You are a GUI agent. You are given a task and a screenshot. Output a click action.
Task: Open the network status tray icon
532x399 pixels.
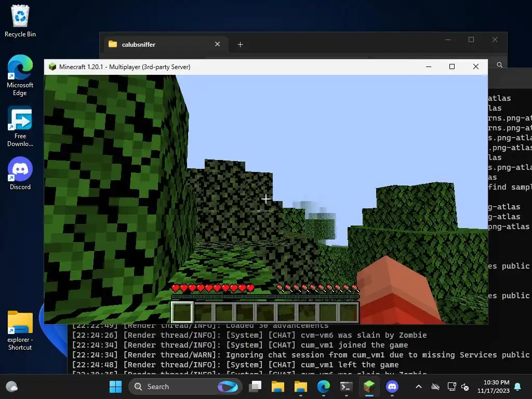[451, 387]
